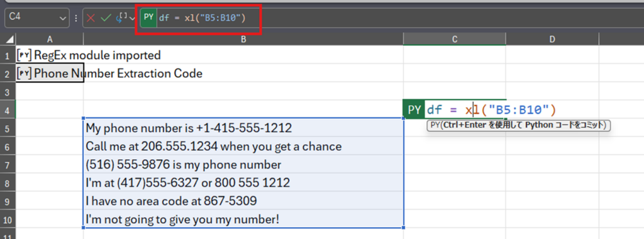Select row 9 header

(x=8, y=201)
